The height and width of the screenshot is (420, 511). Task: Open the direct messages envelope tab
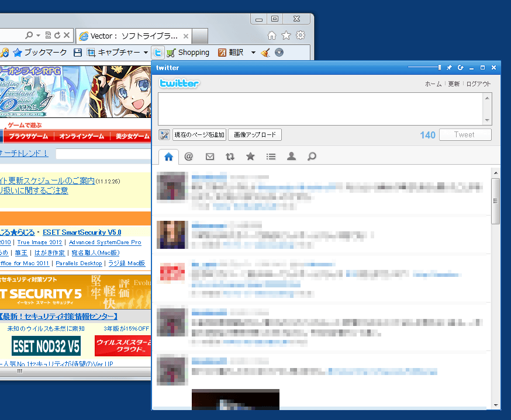coord(210,157)
